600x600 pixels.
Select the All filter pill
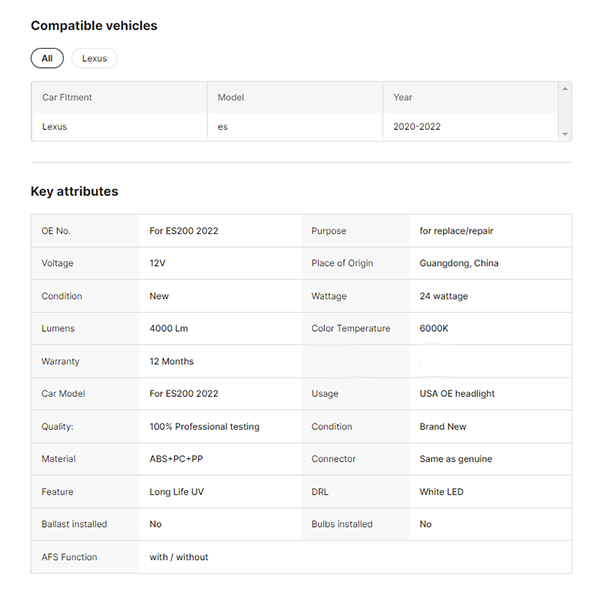pos(47,59)
